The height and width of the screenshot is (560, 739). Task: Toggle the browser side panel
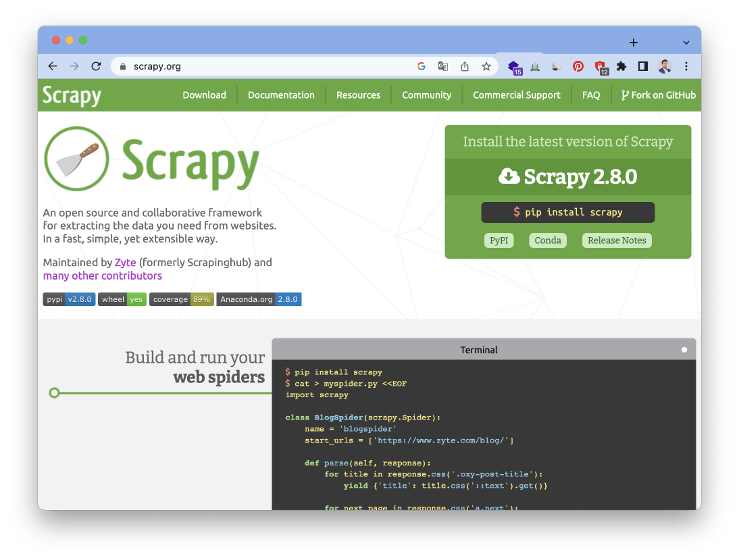pos(643,66)
